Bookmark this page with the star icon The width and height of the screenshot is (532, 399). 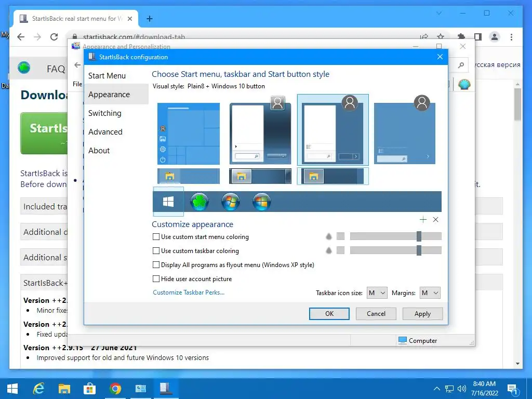[x=441, y=37]
